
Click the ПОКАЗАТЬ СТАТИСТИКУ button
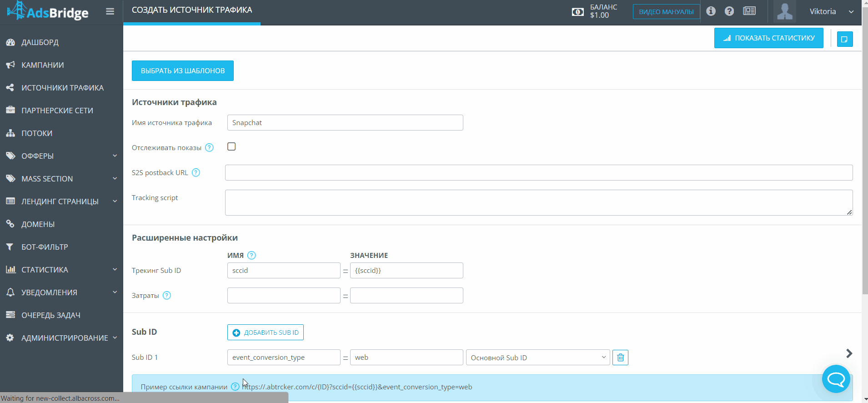[769, 38]
